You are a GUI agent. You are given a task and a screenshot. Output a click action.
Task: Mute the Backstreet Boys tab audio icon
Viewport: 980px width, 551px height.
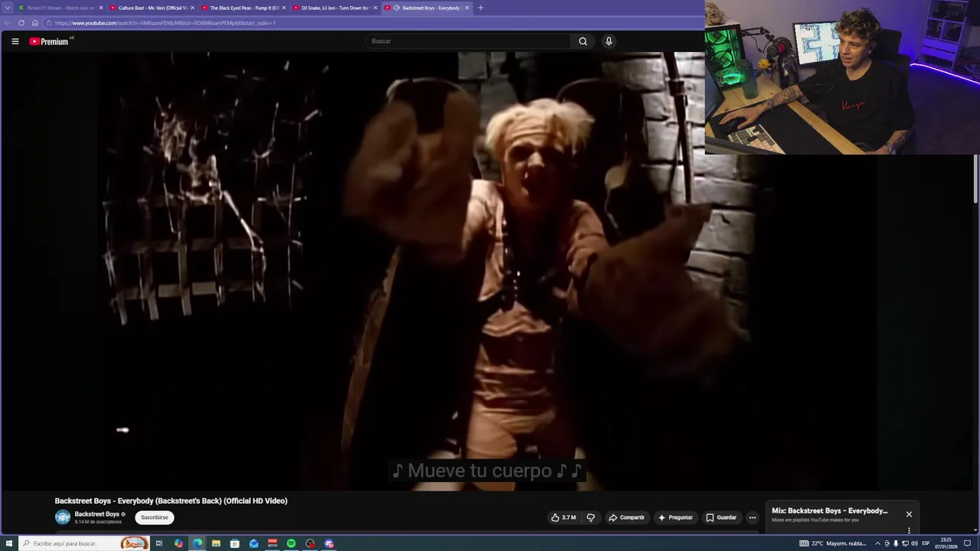(x=397, y=8)
